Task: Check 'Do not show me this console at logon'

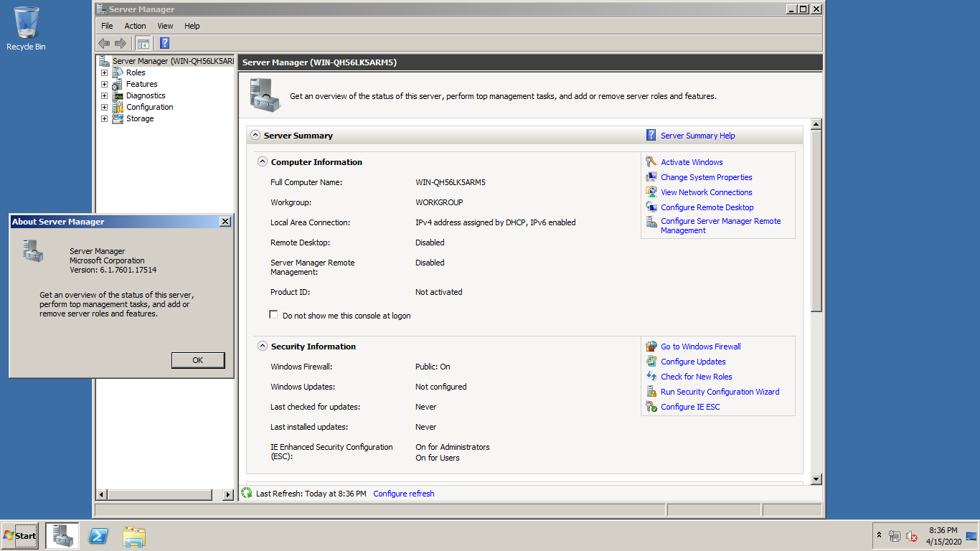Action: [x=273, y=315]
